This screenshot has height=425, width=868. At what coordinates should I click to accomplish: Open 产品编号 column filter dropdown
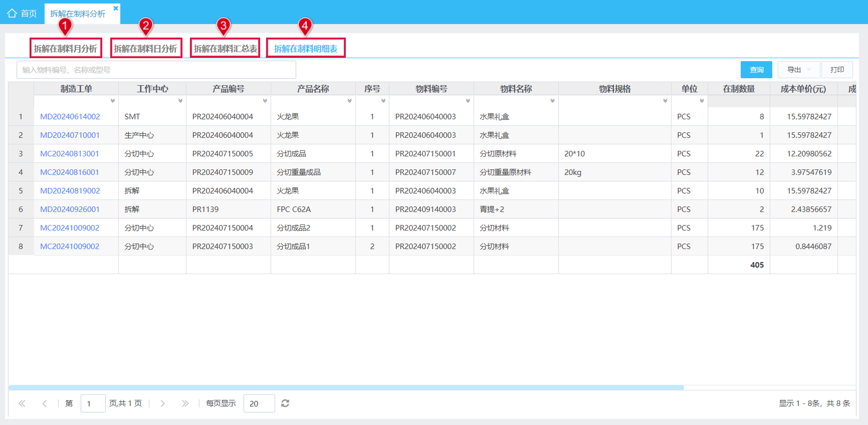[265, 101]
